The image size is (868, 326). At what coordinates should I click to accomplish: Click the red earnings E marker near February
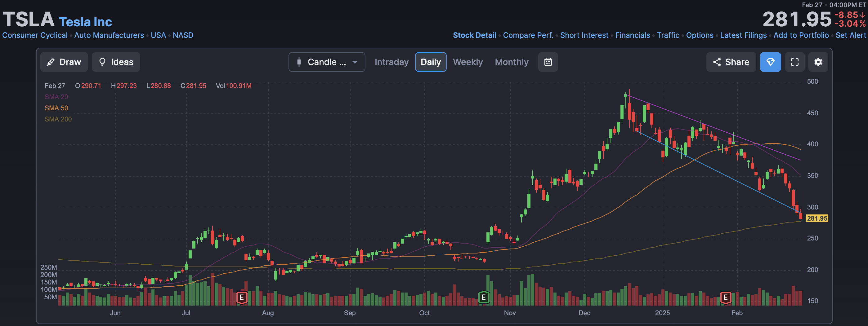point(726,297)
